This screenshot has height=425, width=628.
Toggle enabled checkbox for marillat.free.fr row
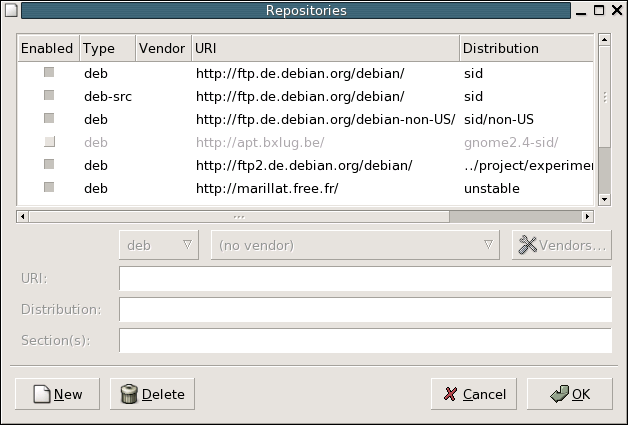click(49, 187)
